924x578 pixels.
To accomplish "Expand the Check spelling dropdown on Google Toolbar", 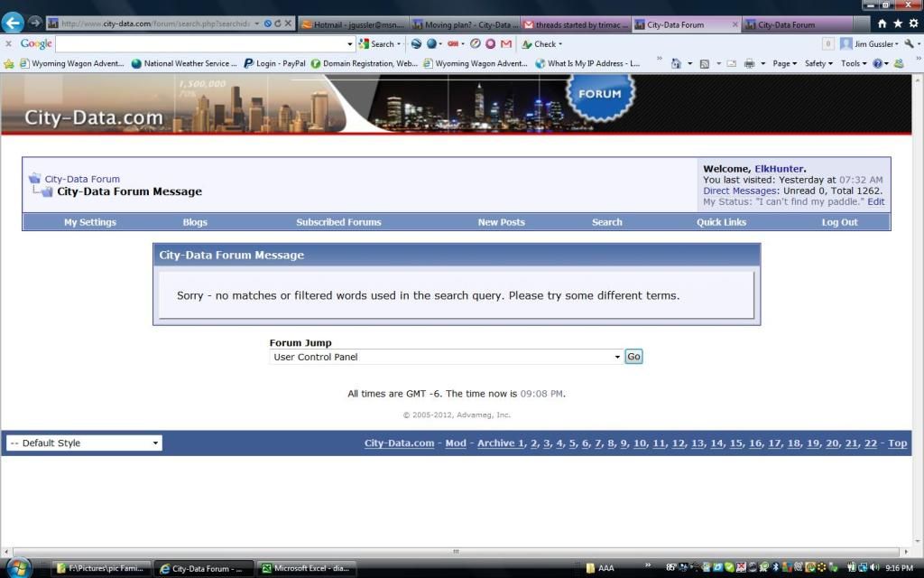I will click(559, 43).
